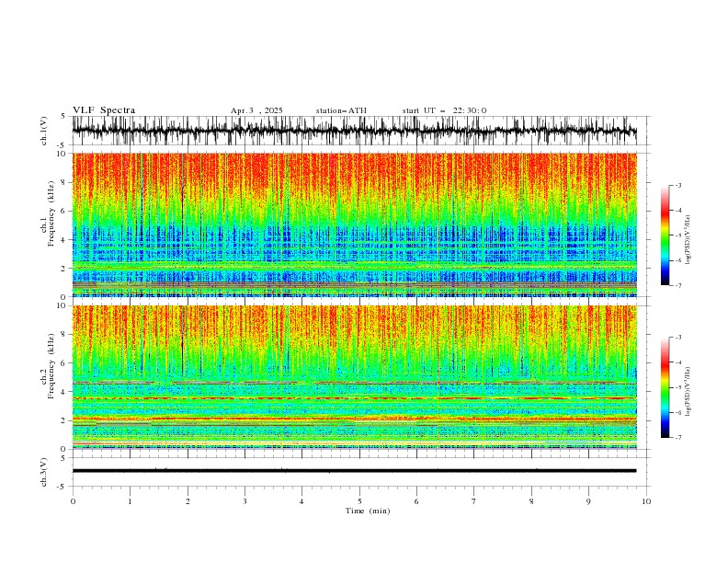Click the lower color bar's log(PSD) label
728x563 pixels.
(688, 391)
